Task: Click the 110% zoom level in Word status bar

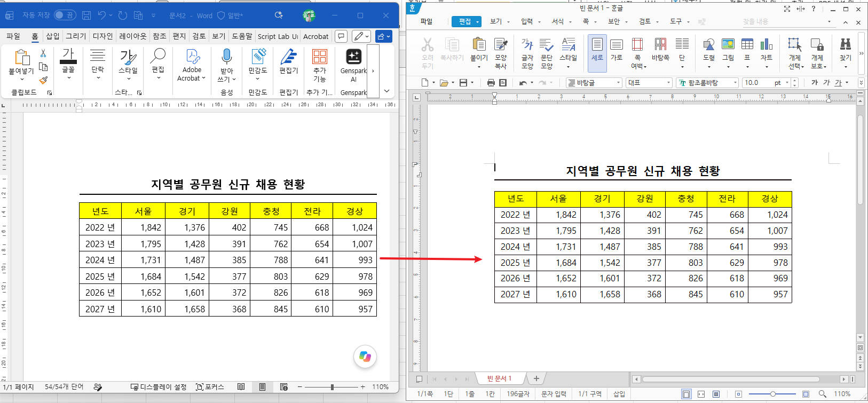Action: pyautogui.click(x=381, y=387)
